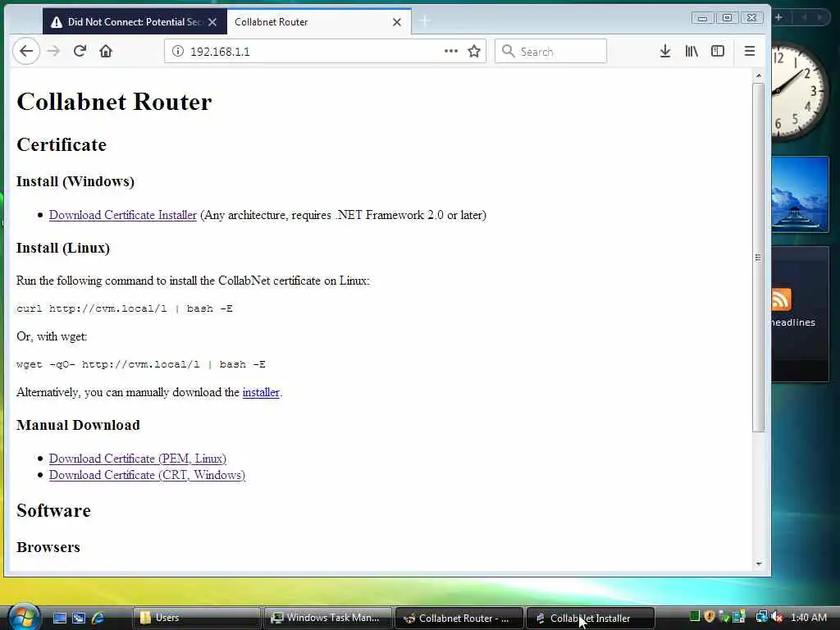
Task: Open the Firefox library icon
Action: [692, 52]
